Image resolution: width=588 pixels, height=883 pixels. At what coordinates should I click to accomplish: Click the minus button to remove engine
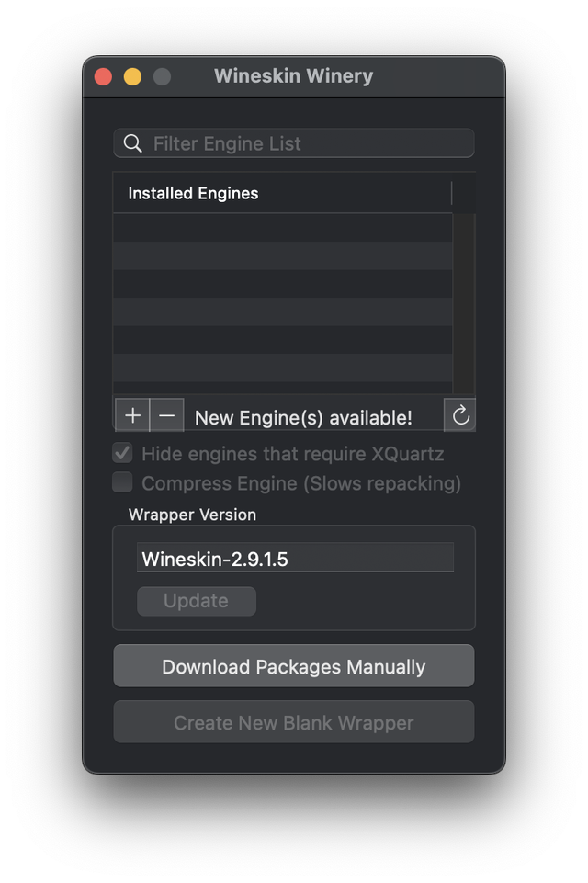(x=166, y=415)
